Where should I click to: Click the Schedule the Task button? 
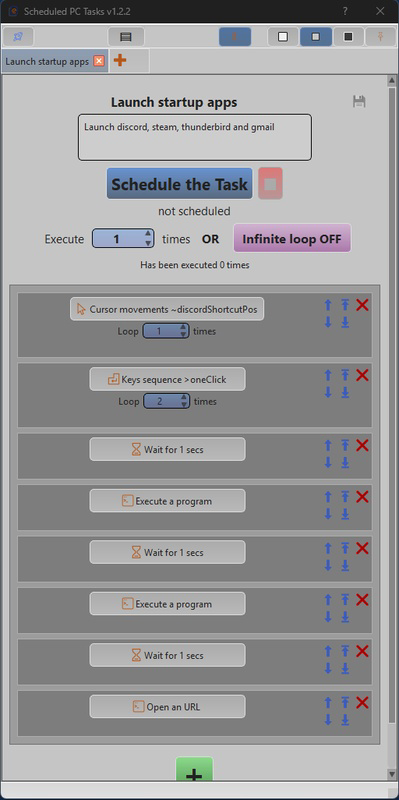(x=180, y=184)
